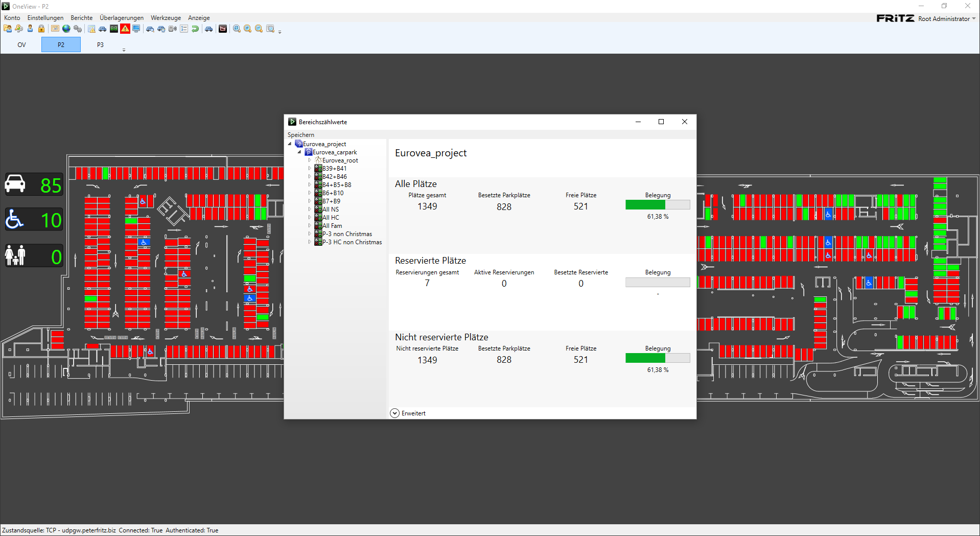Click the globe toolbar icon
This screenshot has height=536, width=980.
pyautogui.click(x=66, y=29)
